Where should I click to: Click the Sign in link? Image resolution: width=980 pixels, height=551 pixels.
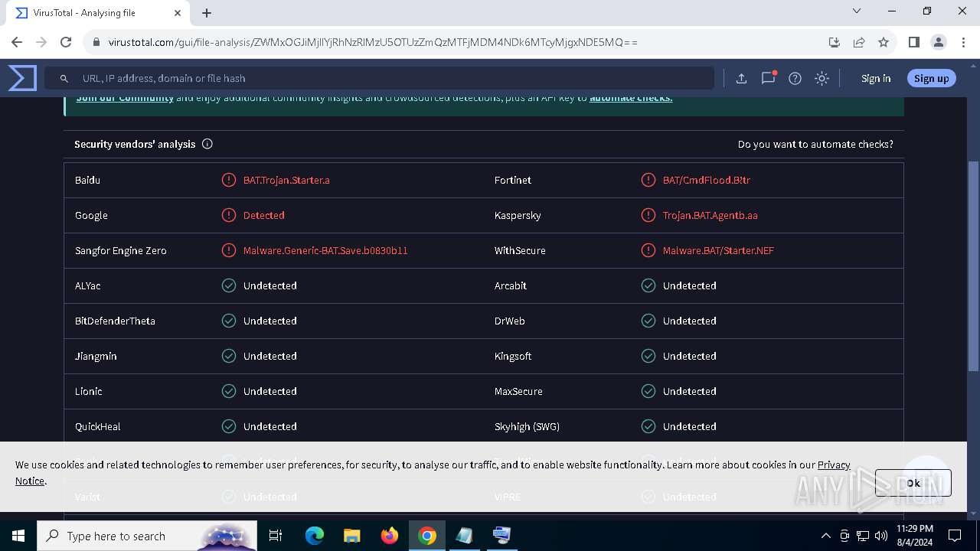876,78
